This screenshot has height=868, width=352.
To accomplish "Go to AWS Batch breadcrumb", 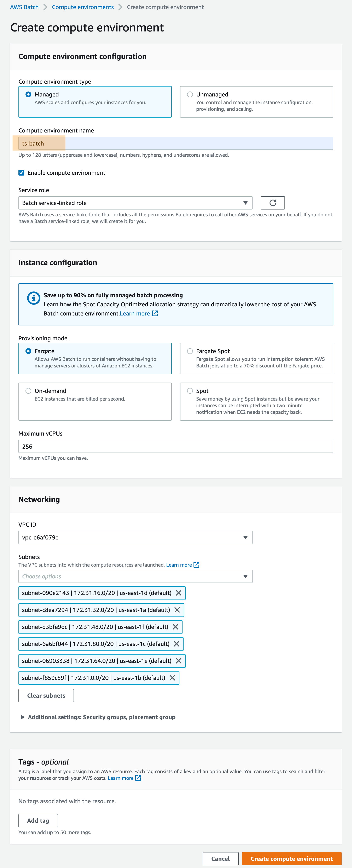I will coord(24,7).
